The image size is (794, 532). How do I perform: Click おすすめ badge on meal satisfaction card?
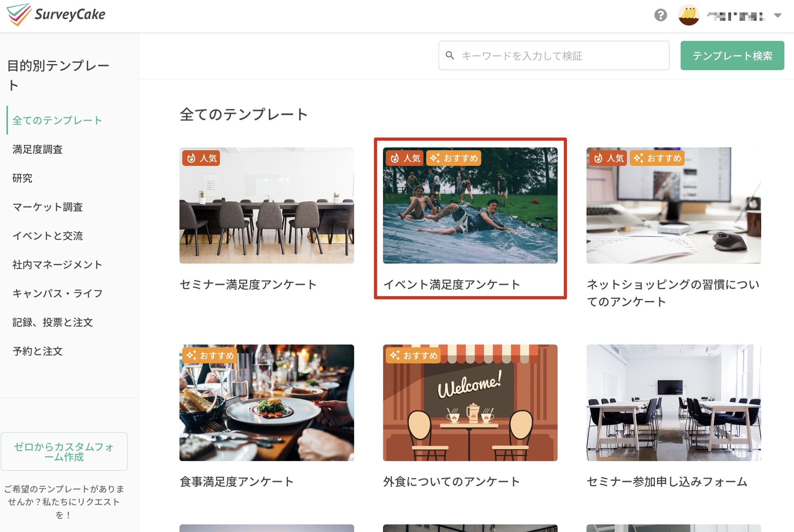[210, 355]
